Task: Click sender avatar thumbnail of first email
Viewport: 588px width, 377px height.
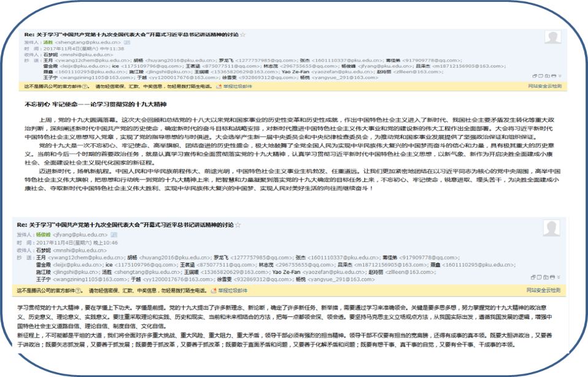Action: click(552, 37)
